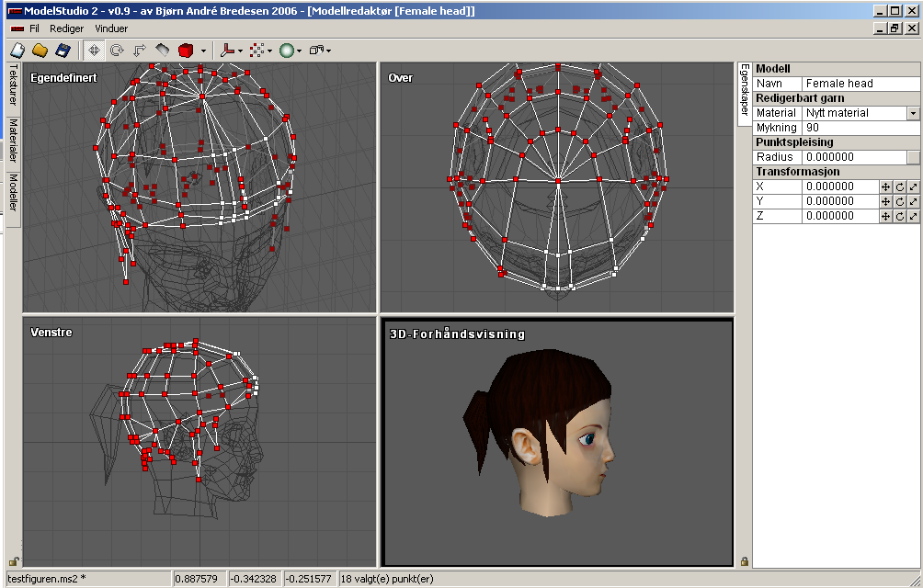
Task: Open the axis icon dropdown arrow
Action: [240, 51]
